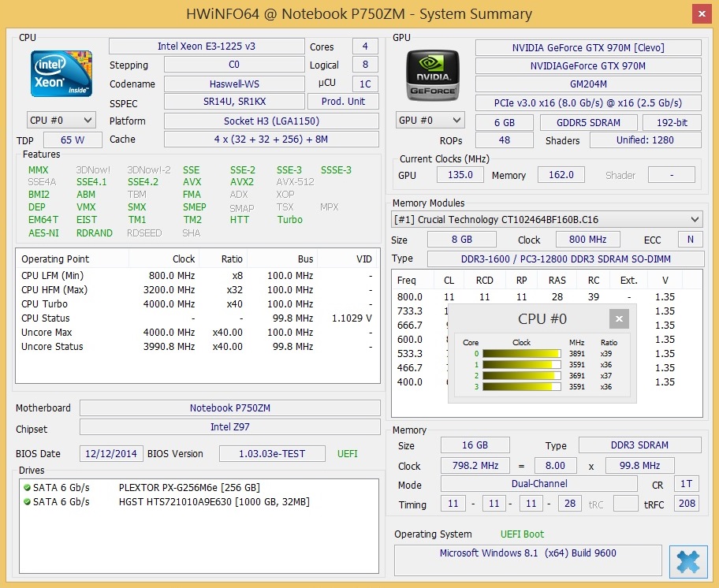Click the Core 2 clock bar
Image resolution: width=719 pixels, height=588 pixels.
point(521,375)
